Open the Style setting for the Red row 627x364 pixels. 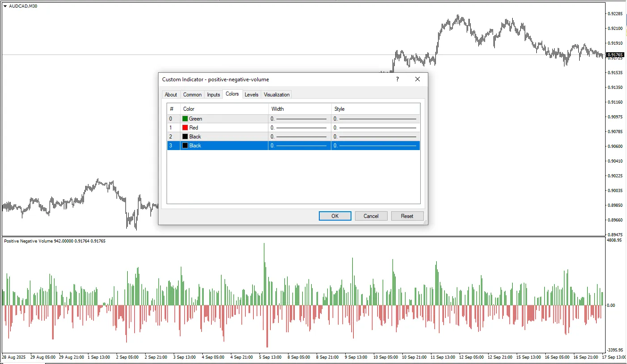point(375,128)
